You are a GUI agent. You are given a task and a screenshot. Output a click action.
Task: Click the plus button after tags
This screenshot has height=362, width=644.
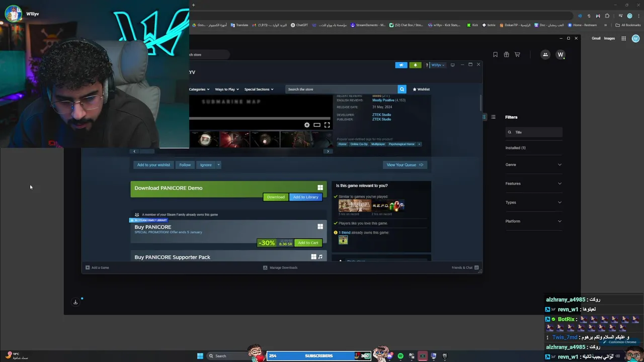419,144
